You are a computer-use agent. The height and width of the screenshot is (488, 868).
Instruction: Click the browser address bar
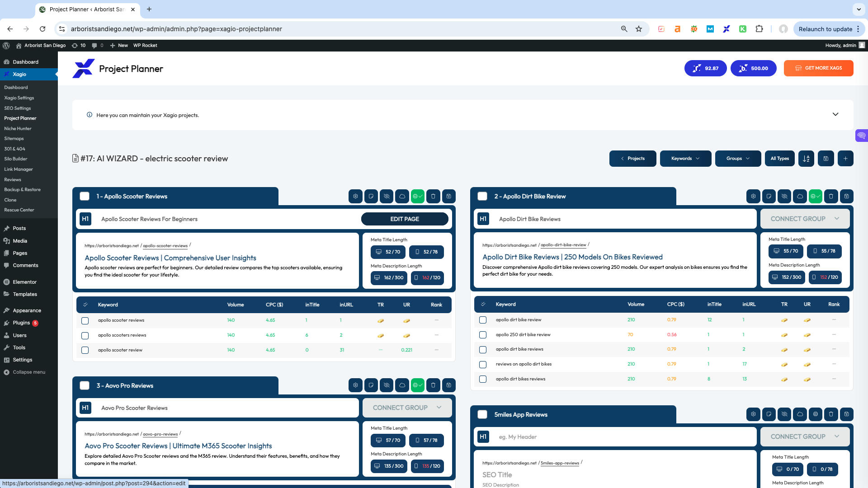click(344, 29)
